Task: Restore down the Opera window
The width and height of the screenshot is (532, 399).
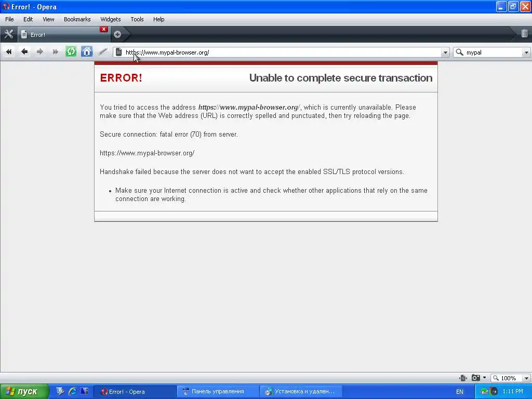Action: (513, 6)
